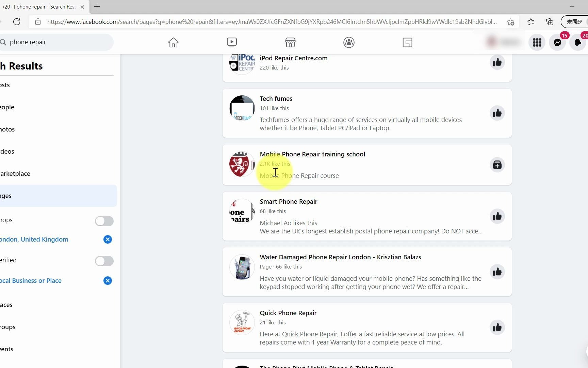Like the Quick Phone Repair page

pyautogui.click(x=497, y=327)
